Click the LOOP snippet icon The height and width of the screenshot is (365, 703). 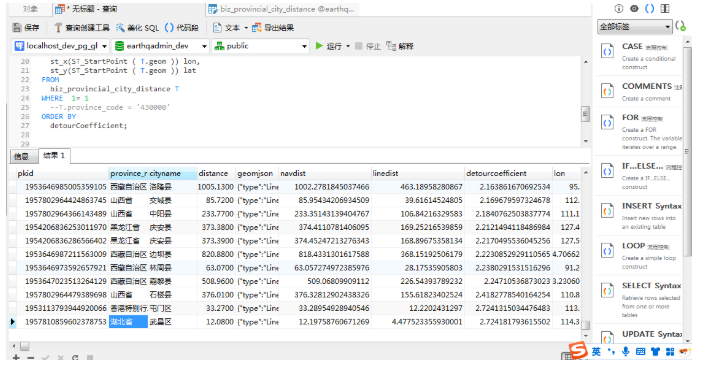tap(607, 251)
